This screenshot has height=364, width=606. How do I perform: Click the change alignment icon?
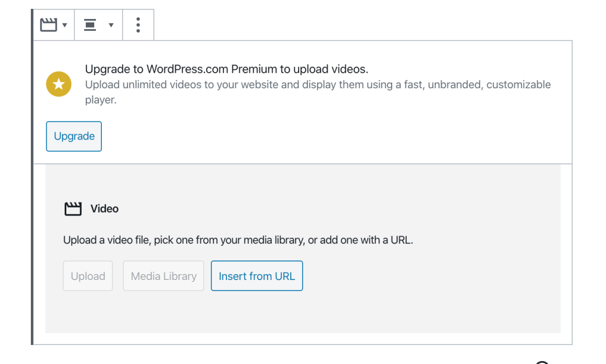[90, 25]
